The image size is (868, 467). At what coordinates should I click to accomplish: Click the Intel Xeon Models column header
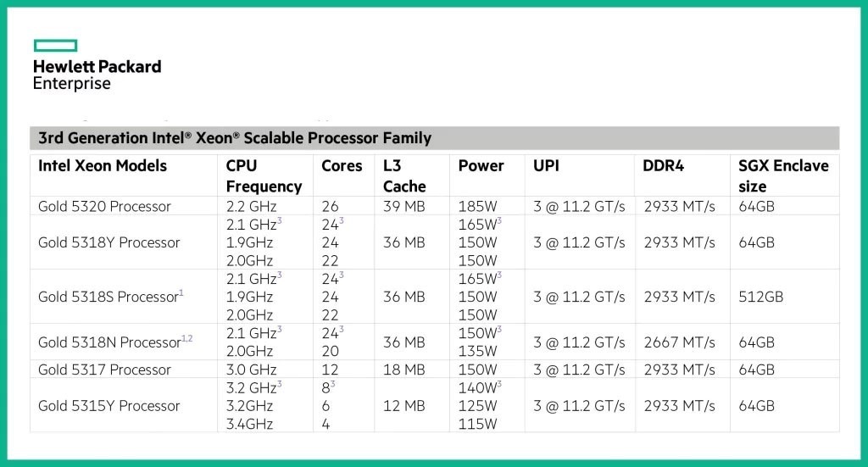click(103, 165)
